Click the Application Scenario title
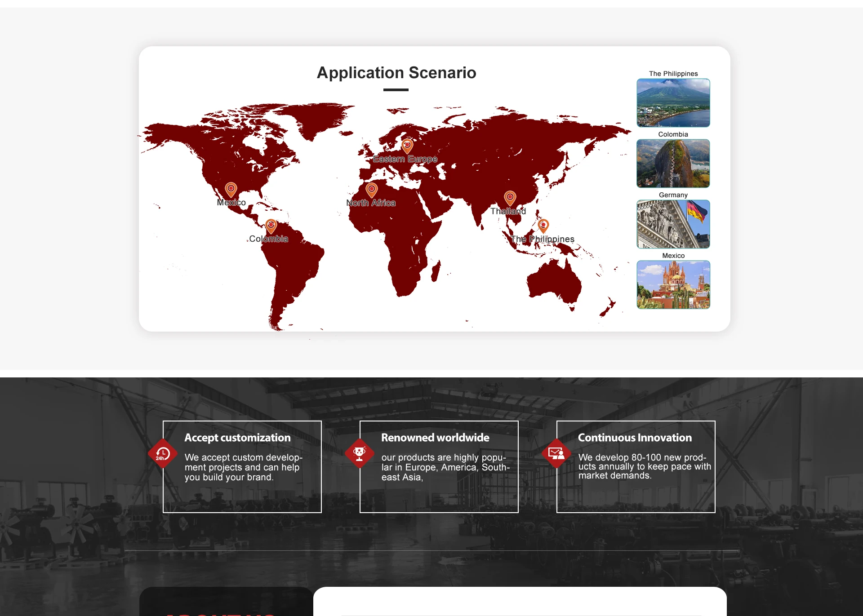 (x=396, y=73)
